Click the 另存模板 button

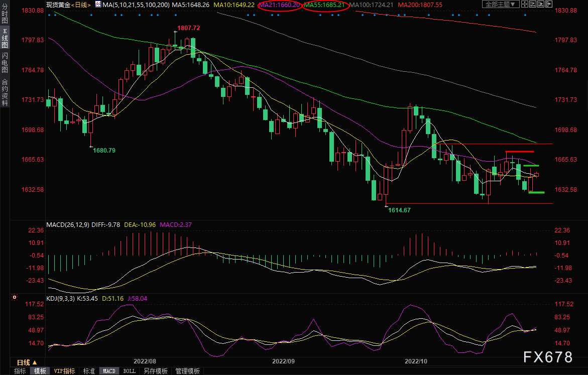[x=155, y=371]
